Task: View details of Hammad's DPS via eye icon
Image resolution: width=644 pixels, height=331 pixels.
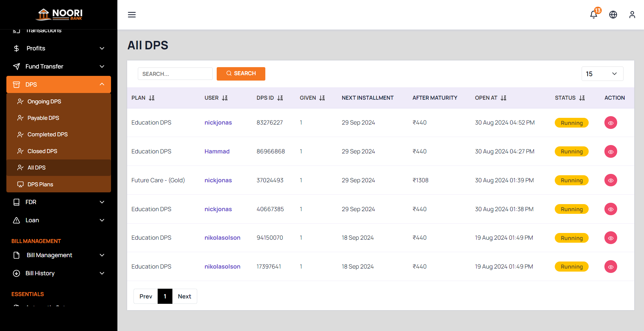Action: pyautogui.click(x=610, y=151)
